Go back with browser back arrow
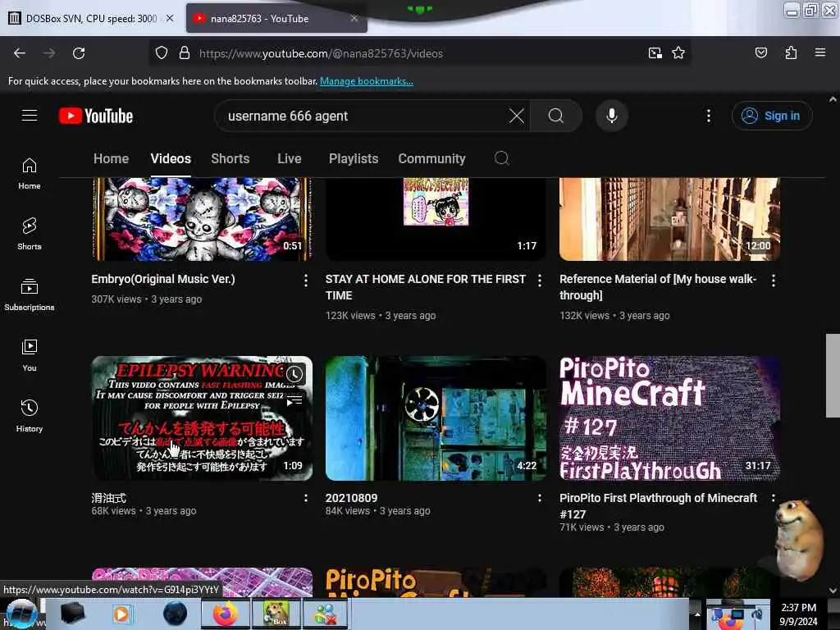Viewport: 840px width, 630px height. tap(20, 53)
